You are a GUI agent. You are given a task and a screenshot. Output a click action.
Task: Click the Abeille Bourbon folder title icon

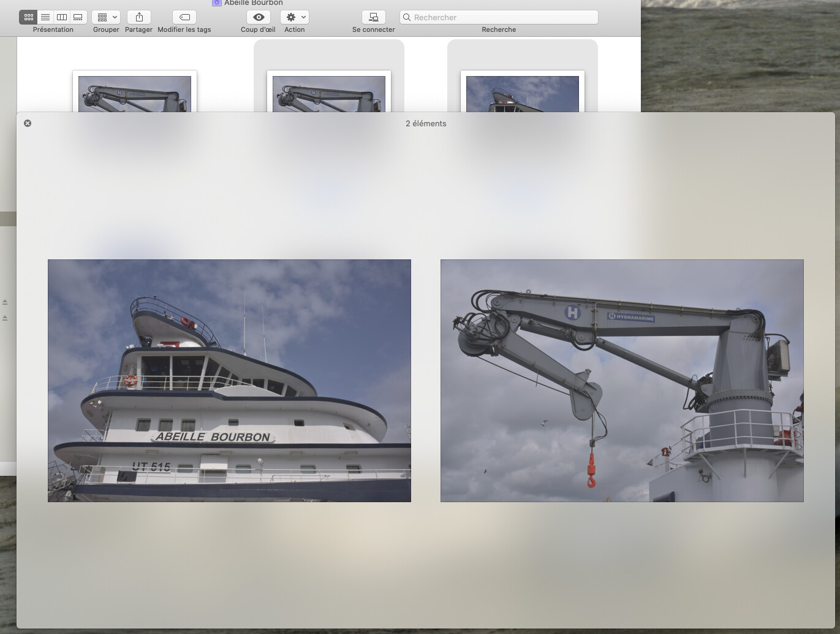216,3
